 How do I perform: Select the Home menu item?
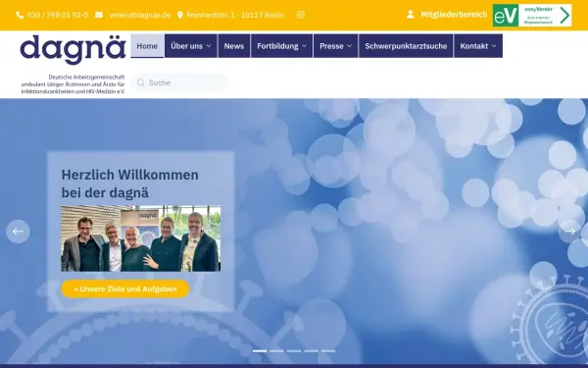coord(147,46)
